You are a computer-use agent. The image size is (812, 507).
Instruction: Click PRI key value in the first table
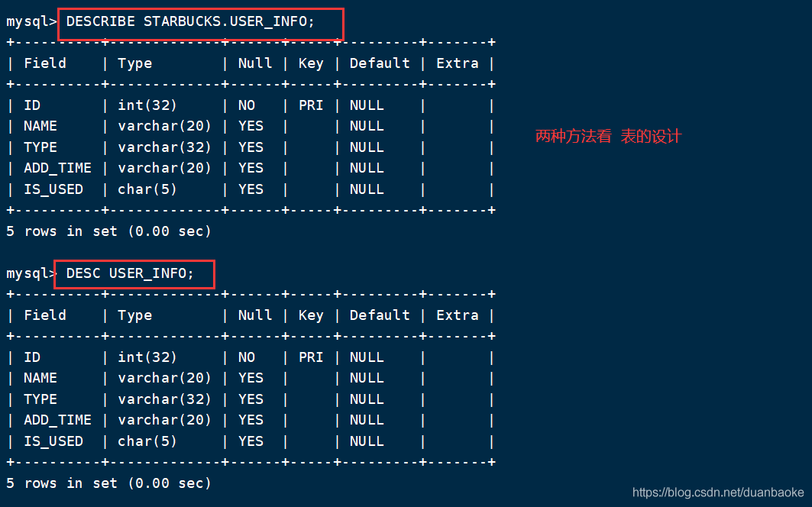point(311,105)
